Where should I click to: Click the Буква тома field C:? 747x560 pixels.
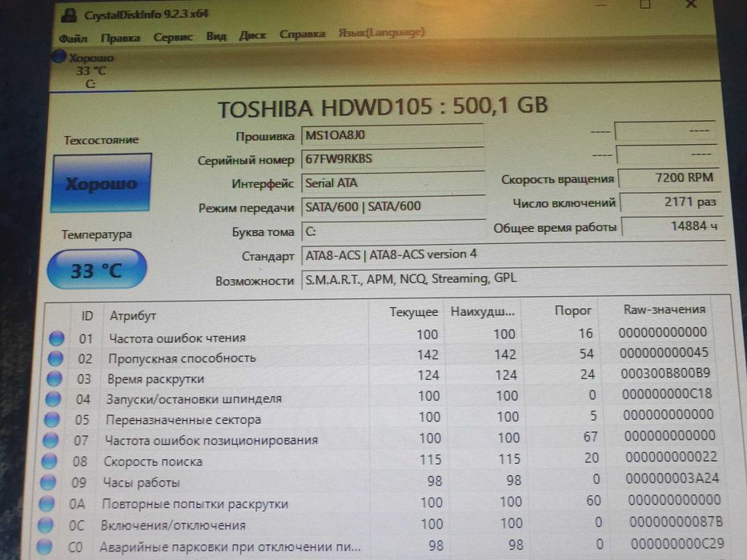[393, 232]
